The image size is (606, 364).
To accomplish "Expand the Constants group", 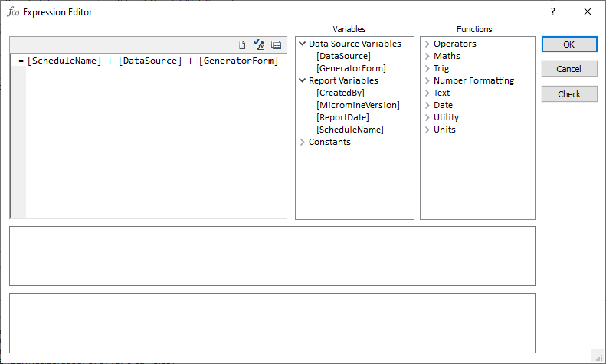I will point(302,142).
